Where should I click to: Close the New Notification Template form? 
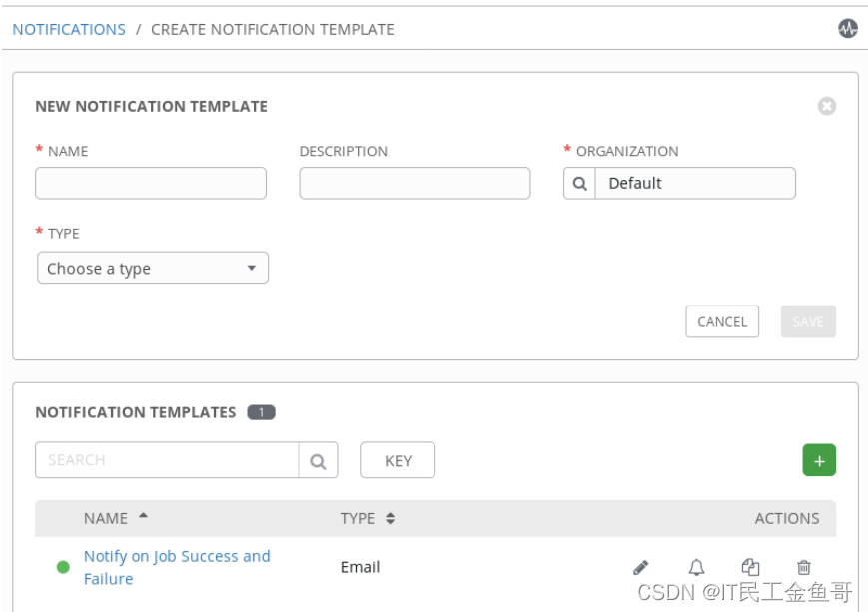click(x=826, y=106)
